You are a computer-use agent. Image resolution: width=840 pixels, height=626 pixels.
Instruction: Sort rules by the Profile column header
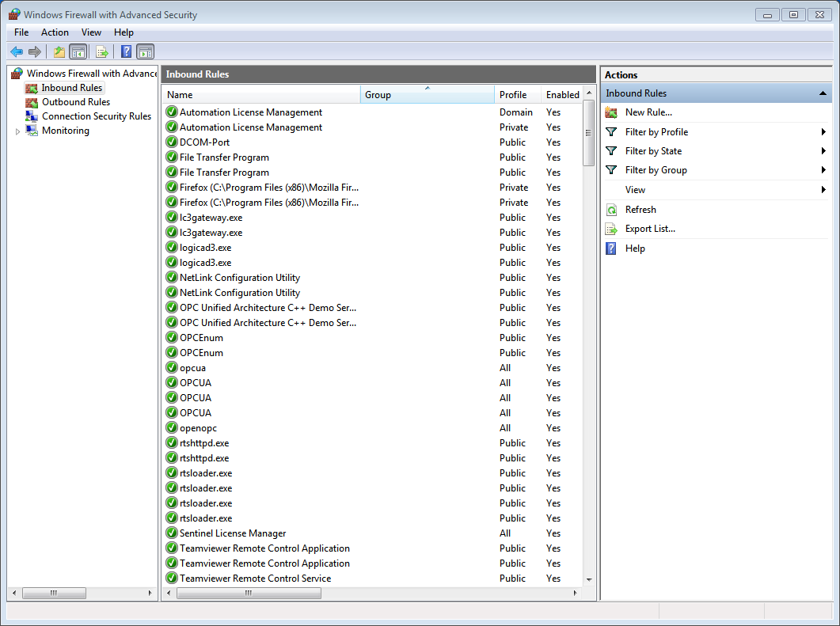coord(518,95)
